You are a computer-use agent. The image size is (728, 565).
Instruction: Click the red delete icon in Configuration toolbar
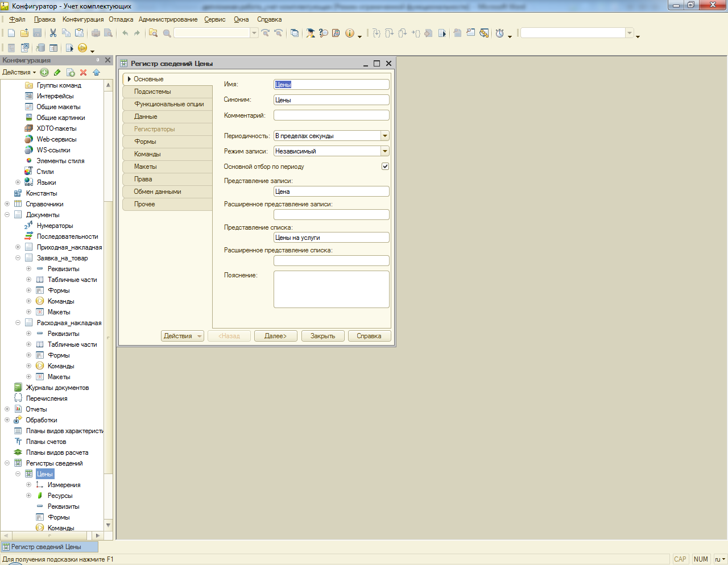(x=84, y=72)
